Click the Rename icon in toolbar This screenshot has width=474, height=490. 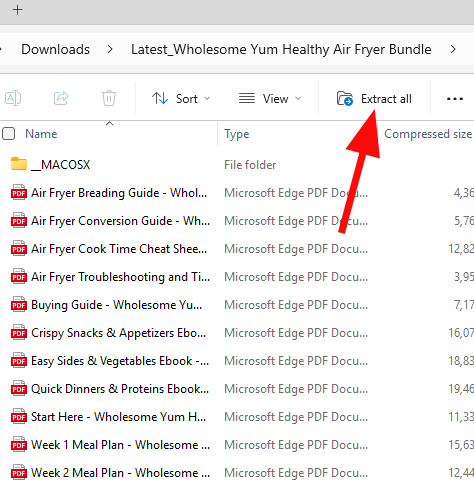pos(13,98)
